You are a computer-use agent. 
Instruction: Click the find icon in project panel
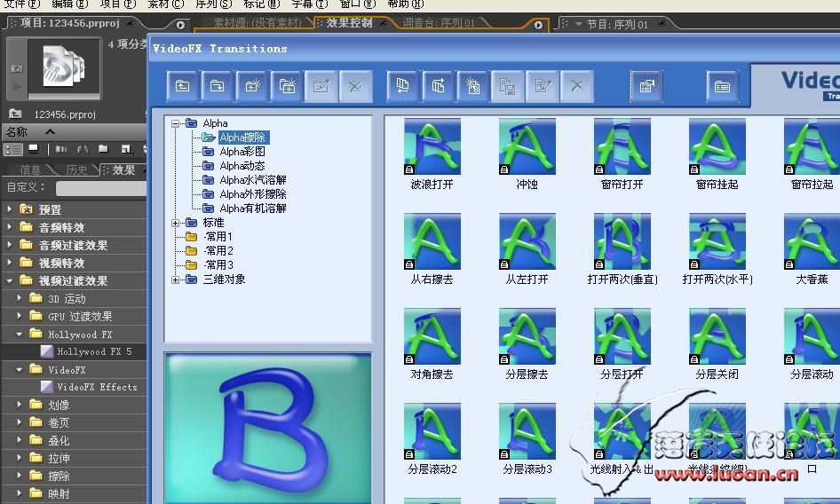[x=83, y=149]
